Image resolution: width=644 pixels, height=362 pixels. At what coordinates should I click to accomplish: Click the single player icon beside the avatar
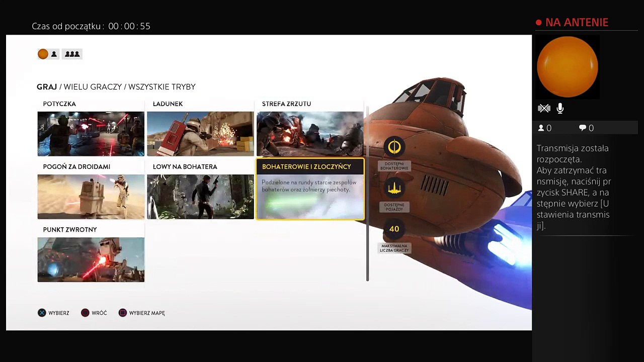click(x=54, y=54)
